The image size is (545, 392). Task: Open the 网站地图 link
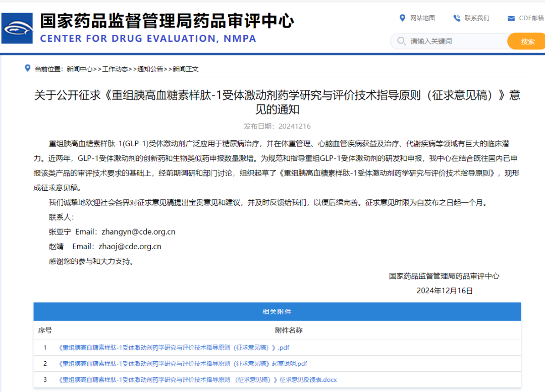422,18
